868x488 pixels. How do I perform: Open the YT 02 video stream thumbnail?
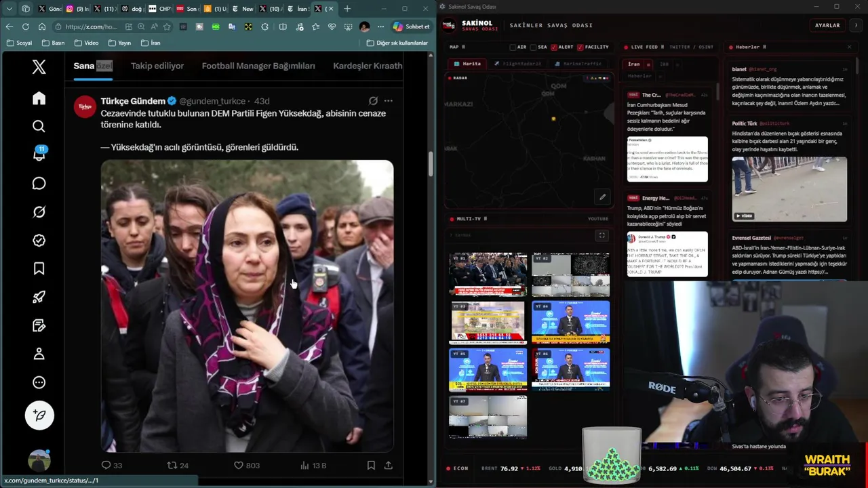tap(570, 274)
